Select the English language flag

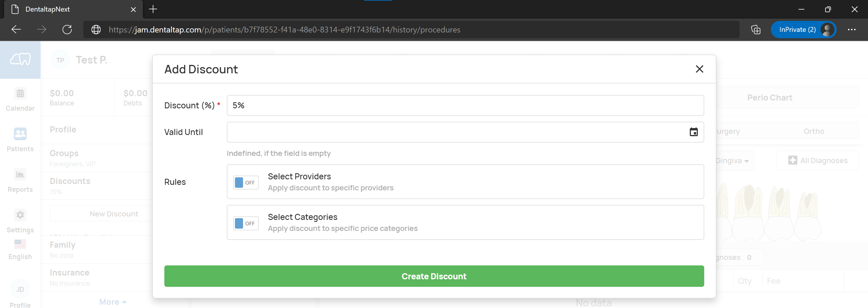pos(20,244)
